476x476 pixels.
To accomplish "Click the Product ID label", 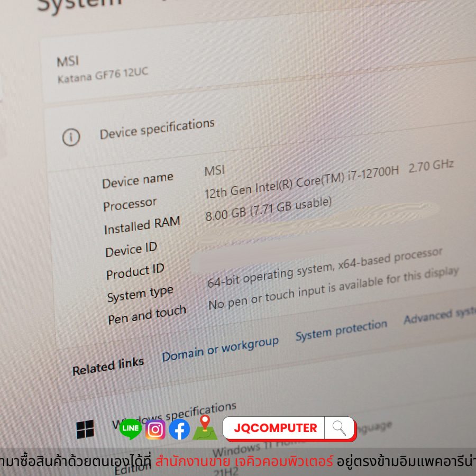I will [x=135, y=272].
